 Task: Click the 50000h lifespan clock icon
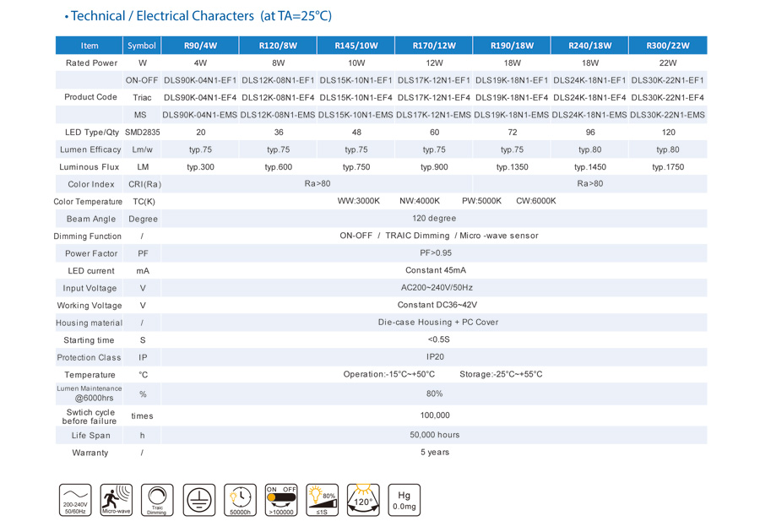[x=241, y=499]
